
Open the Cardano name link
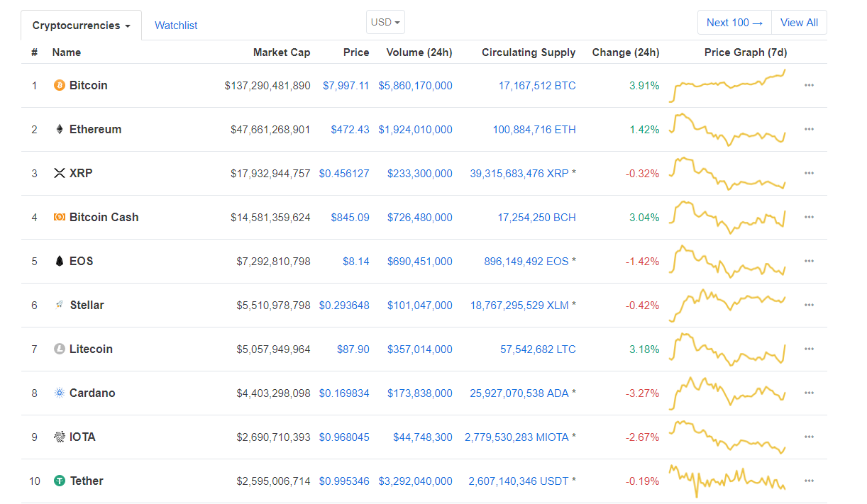(x=92, y=393)
